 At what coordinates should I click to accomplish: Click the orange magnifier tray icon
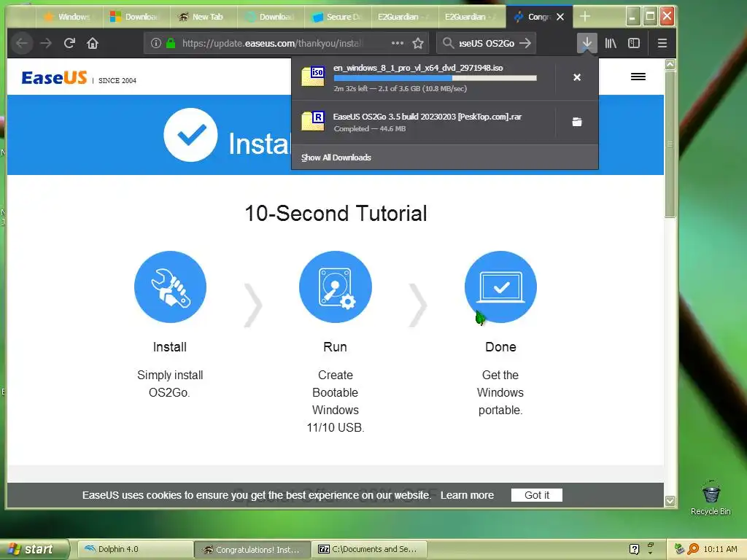(x=693, y=549)
